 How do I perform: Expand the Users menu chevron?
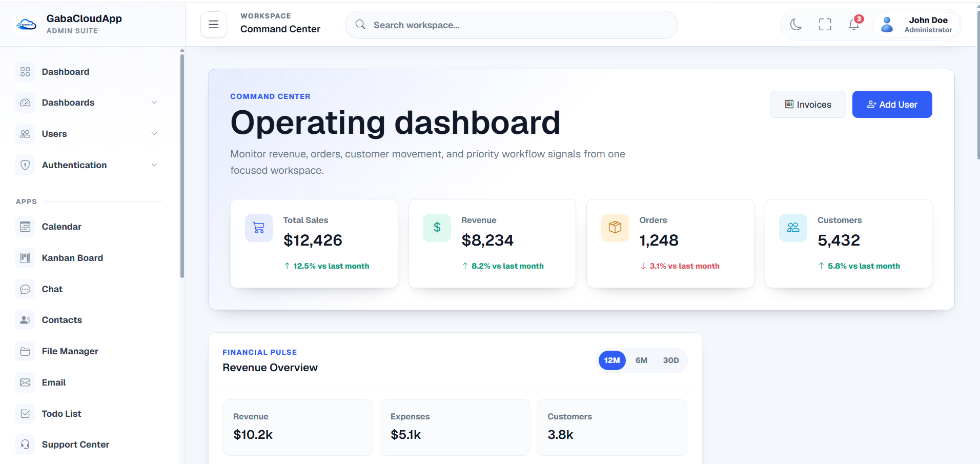click(x=154, y=134)
